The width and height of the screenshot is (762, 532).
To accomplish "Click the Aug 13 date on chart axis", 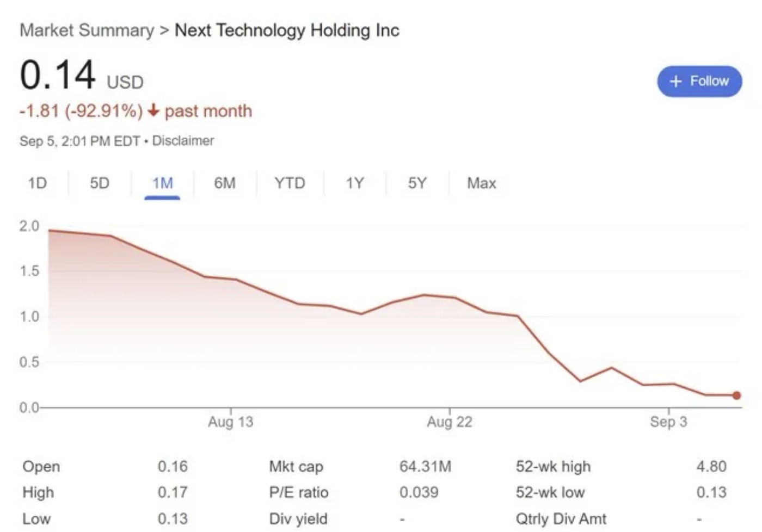I will (x=231, y=422).
